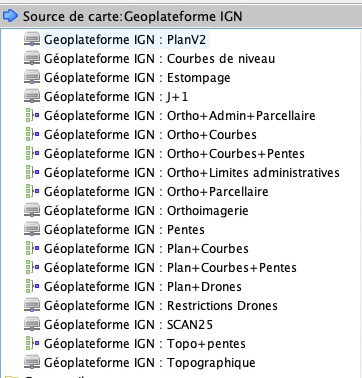Choose the Ortho+Courbes map source
This screenshot has width=362, height=378.
click(150, 135)
